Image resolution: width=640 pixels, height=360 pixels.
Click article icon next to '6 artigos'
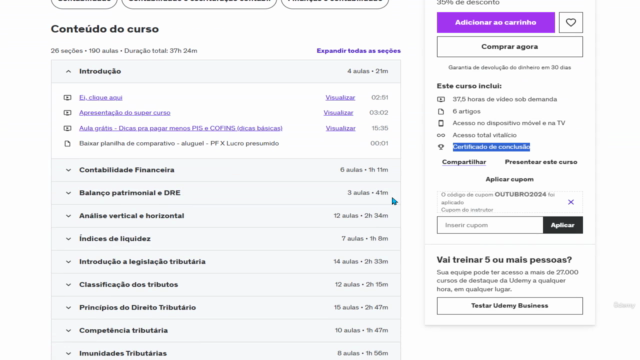(x=441, y=111)
